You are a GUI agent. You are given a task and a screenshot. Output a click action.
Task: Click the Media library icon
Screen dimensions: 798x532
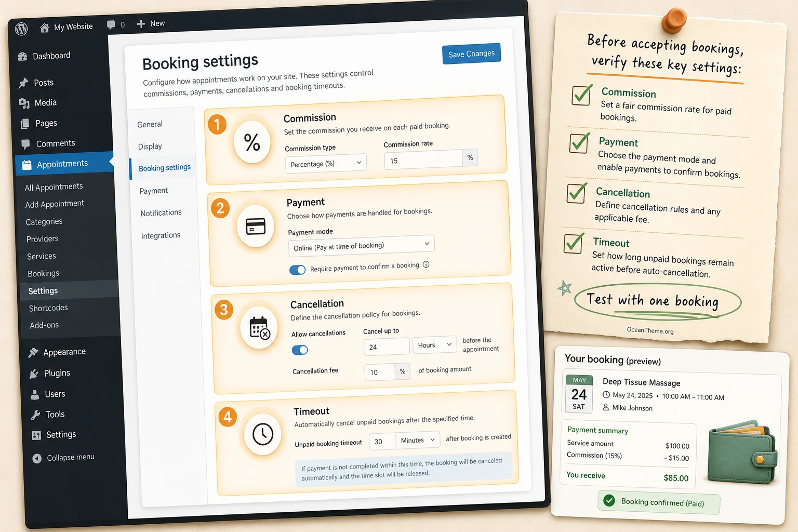(24, 103)
